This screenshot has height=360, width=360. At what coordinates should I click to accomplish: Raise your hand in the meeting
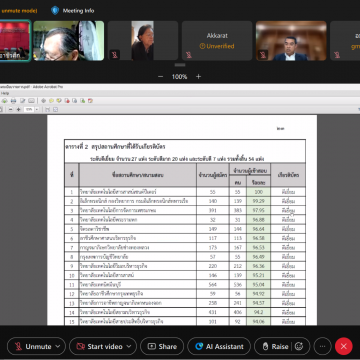[x=275, y=346]
